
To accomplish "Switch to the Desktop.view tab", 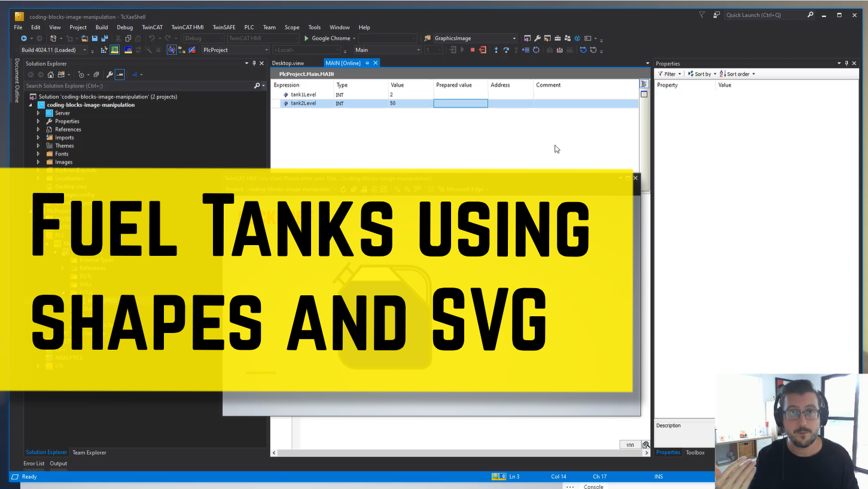I will pos(288,63).
